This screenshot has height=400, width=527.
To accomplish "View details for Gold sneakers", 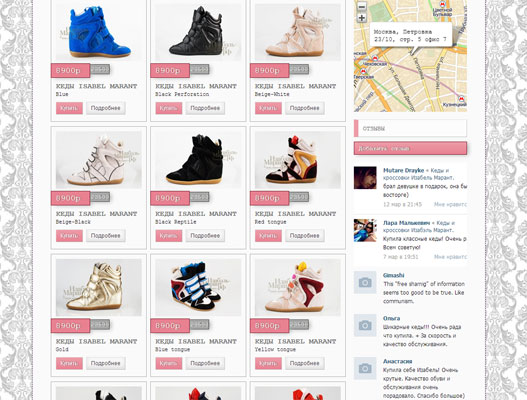I will [106, 363].
